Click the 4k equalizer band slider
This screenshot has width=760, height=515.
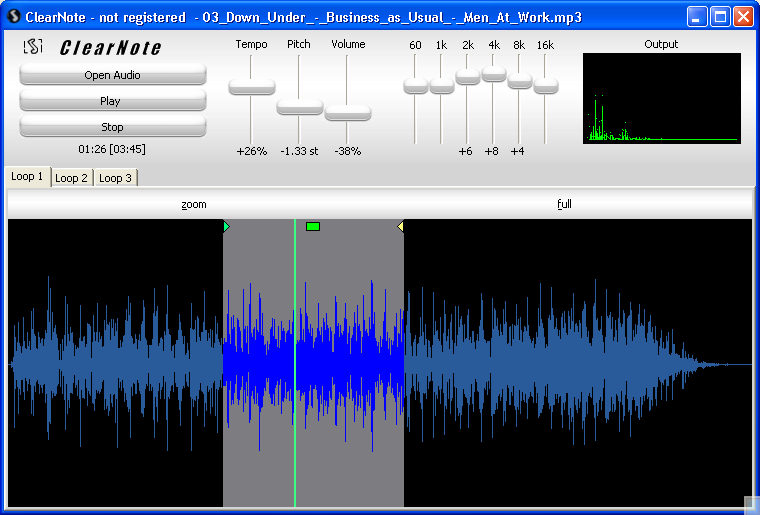tap(493, 74)
